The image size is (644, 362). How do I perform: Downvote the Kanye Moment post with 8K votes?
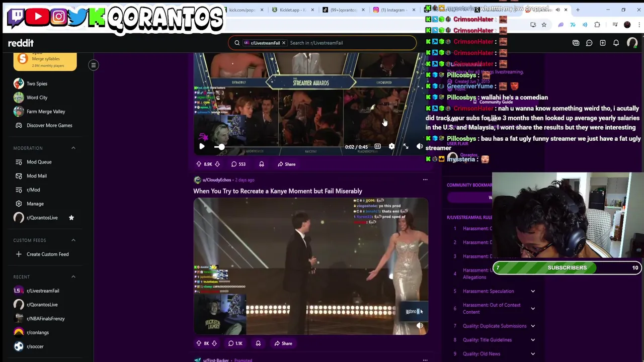pos(214,343)
